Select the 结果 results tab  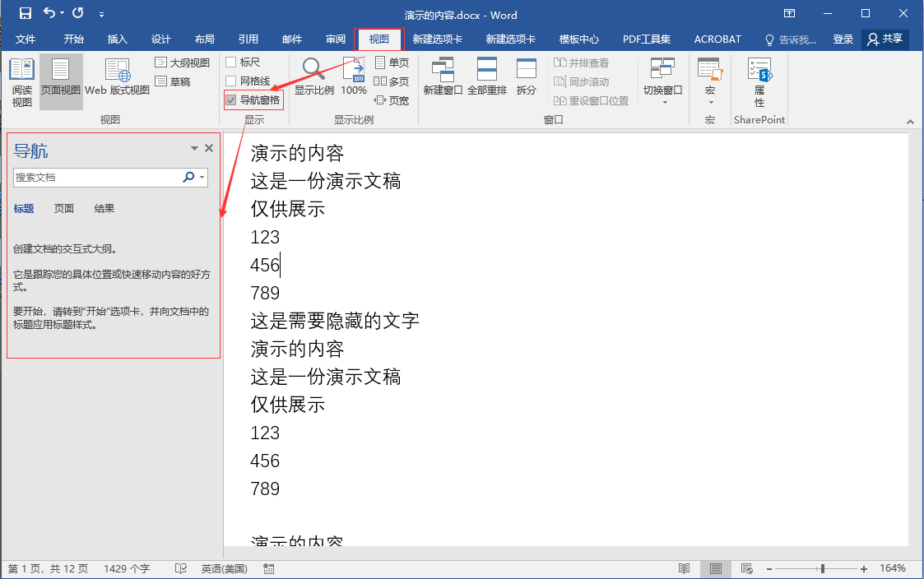[104, 209]
